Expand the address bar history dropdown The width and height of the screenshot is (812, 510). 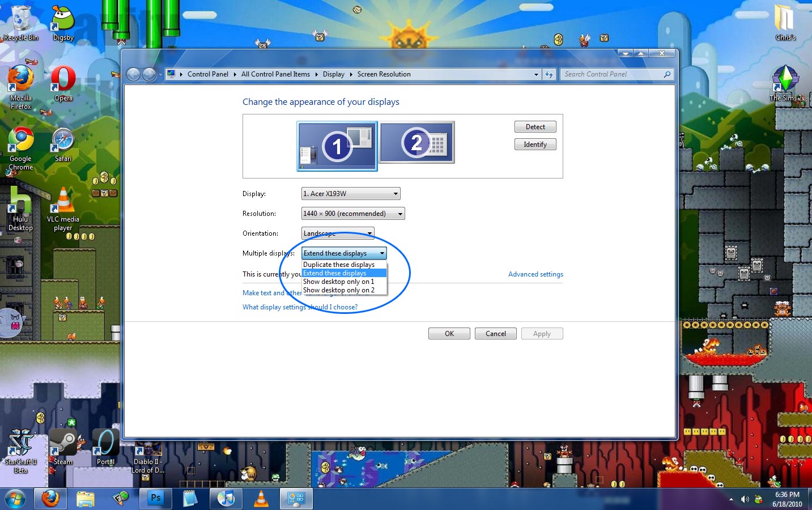coord(536,74)
